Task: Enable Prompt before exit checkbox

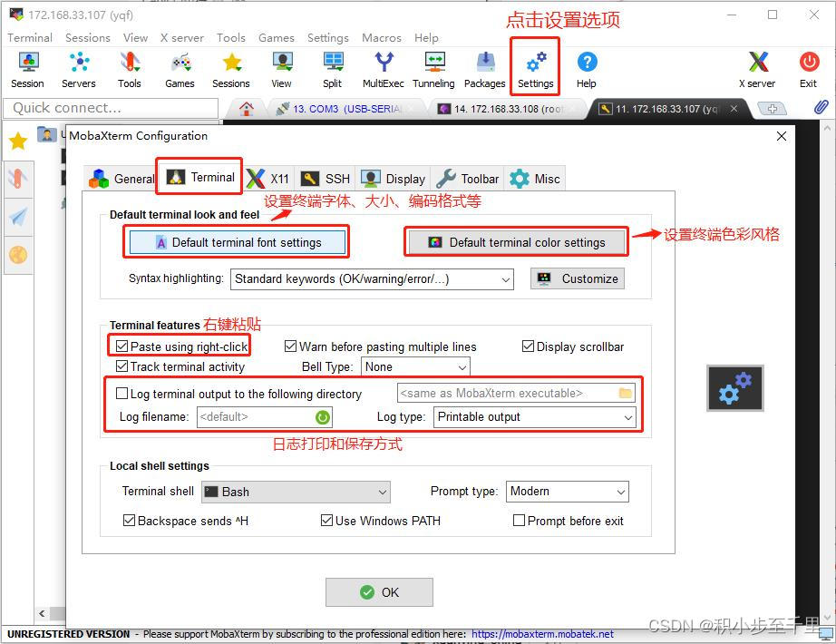Action: [x=519, y=521]
